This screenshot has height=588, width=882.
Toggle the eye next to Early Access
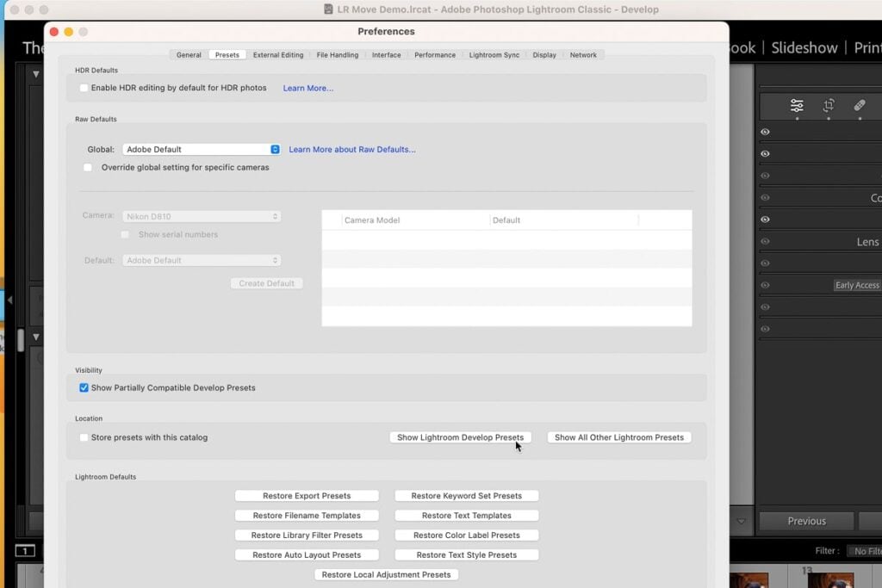[766, 285]
